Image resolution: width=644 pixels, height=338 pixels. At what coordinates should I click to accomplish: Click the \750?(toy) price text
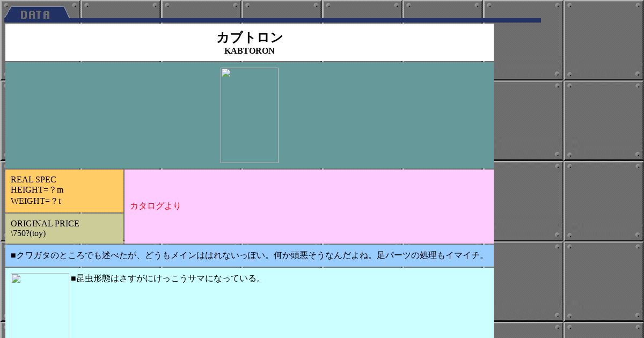click(28, 233)
